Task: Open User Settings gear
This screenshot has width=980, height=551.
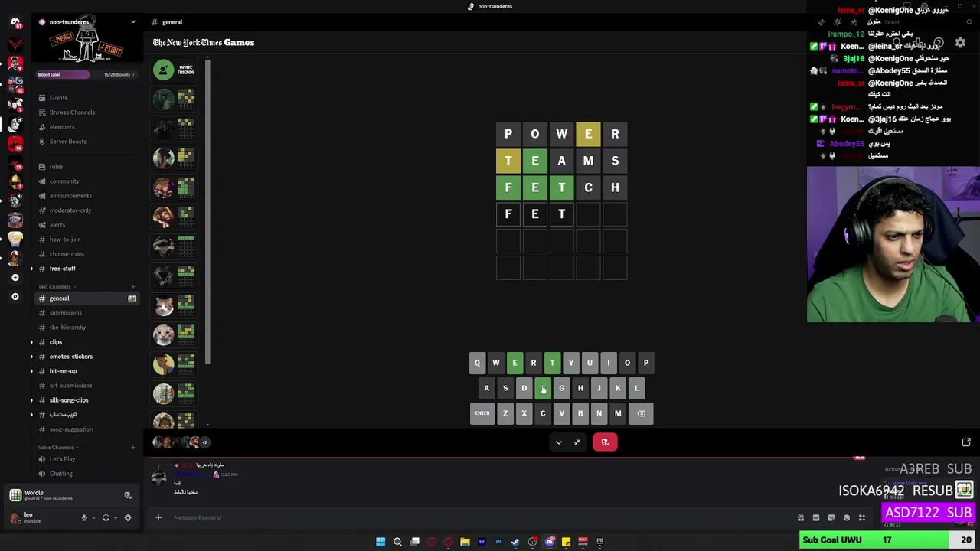Action: click(128, 518)
